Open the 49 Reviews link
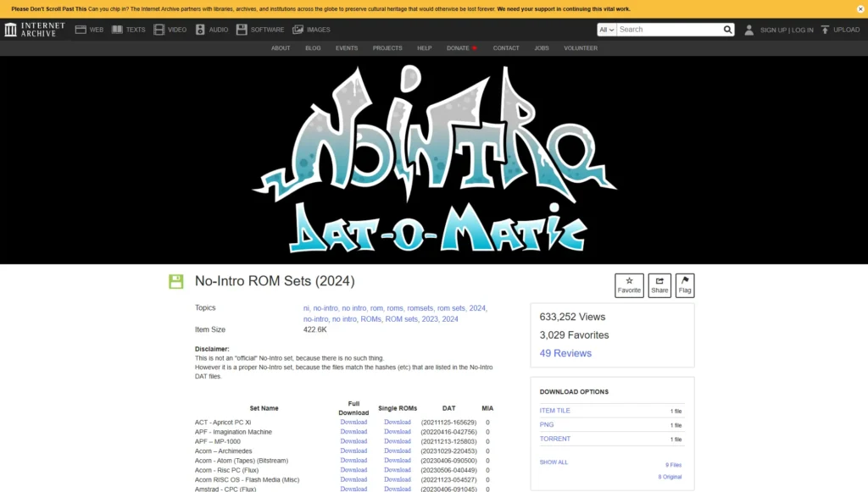Image resolution: width=868 pixels, height=492 pixels. click(565, 353)
